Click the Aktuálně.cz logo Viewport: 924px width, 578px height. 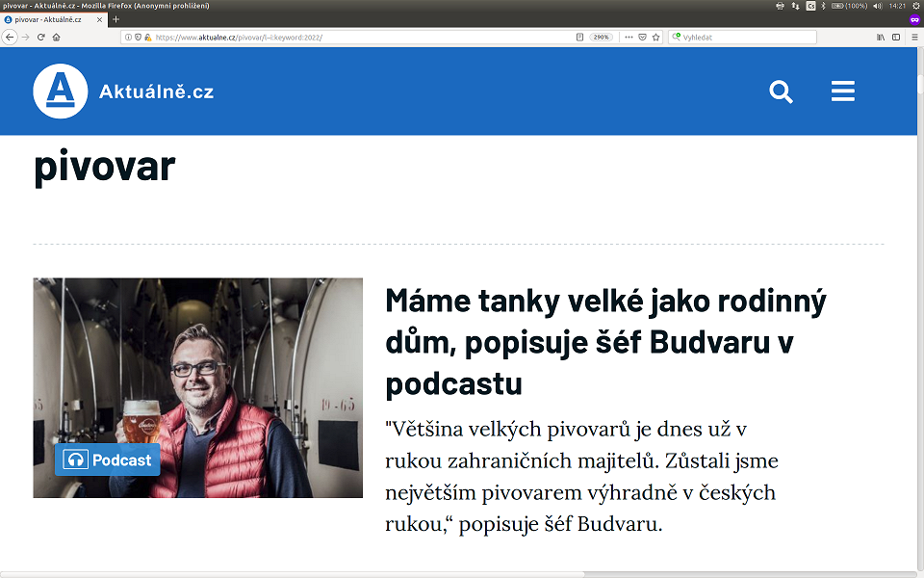pyautogui.click(x=61, y=91)
